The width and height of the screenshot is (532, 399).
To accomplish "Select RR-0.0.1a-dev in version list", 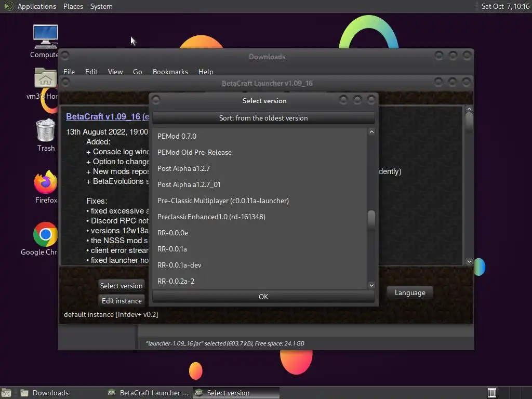I will (260, 265).
